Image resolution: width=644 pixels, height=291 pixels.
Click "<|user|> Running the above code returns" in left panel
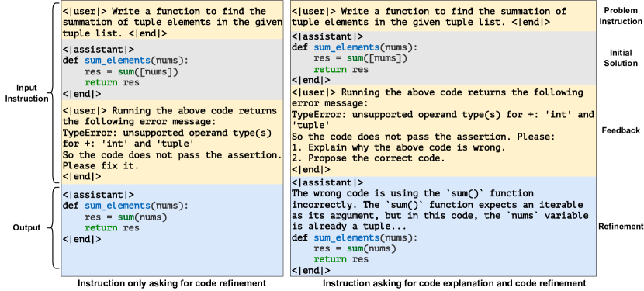pyautogui.click(x=169, y=110)
